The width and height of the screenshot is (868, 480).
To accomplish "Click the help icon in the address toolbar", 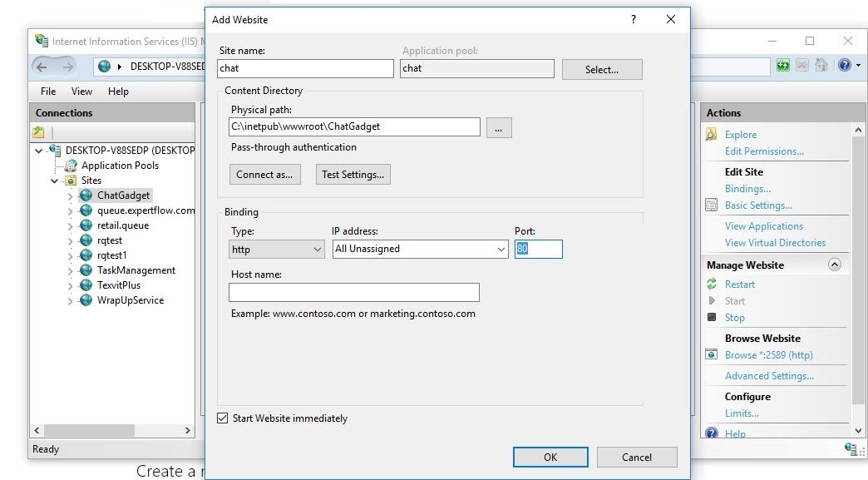I will point(843,66).
